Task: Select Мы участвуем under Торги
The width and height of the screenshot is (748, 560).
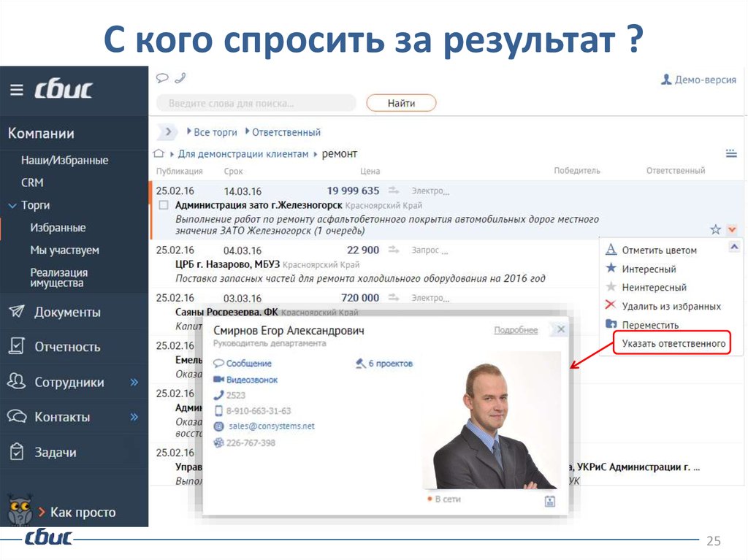Action: point(64,250)
